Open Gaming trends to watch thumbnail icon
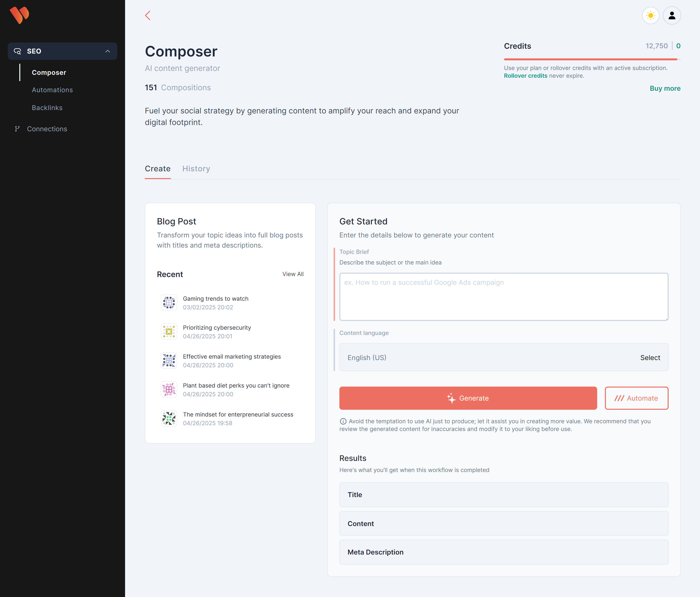The width and height of the screenshot is (700, 597). point(169,303)
